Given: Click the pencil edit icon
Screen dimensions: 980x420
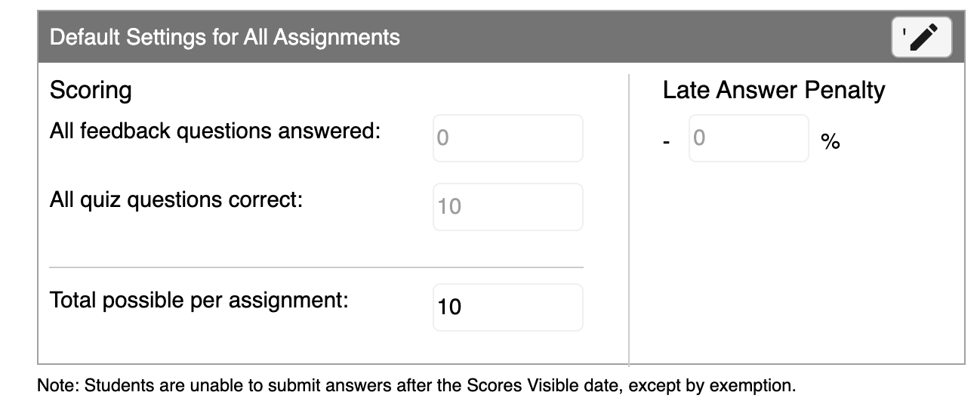Looking at the screenshot, I should pos(922,37).
